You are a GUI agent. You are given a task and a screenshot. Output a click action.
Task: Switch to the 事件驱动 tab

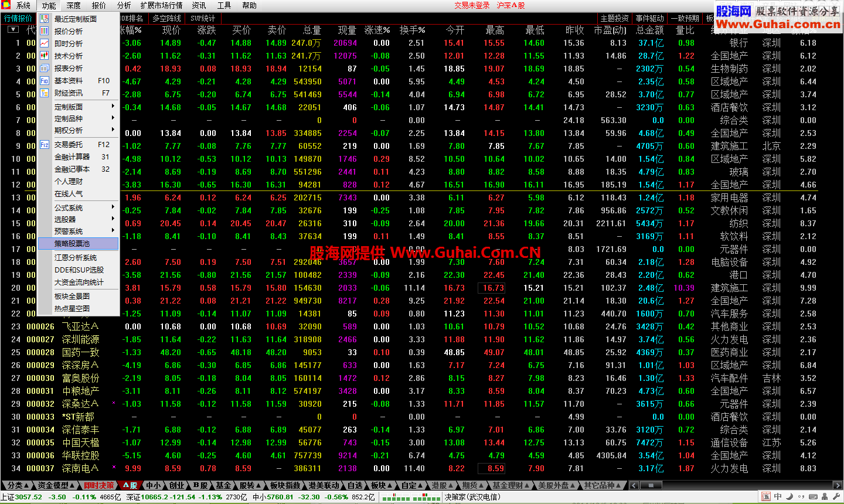click(x=650, y=18)
